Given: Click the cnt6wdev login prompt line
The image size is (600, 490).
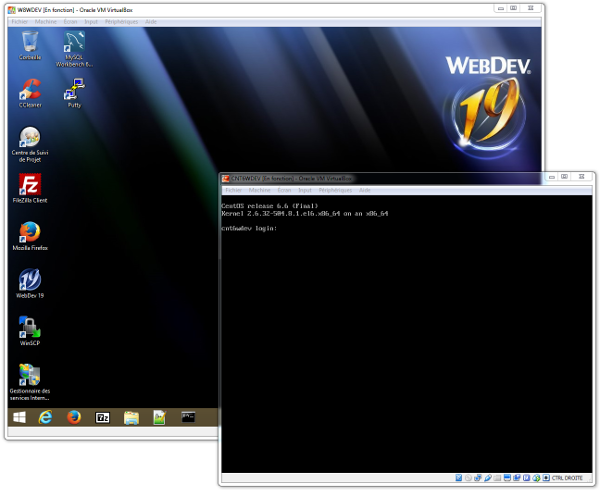Looking at the screenshot, I should point(249,228).
